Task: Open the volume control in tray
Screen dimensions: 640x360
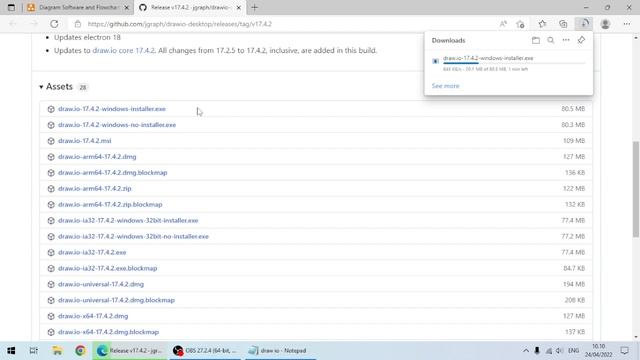Action: tap(560, 351)
